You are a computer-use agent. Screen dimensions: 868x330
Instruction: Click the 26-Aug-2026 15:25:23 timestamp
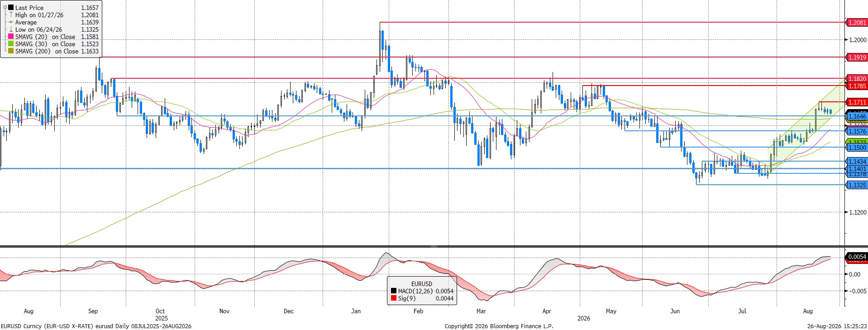(x=837, y=326)
